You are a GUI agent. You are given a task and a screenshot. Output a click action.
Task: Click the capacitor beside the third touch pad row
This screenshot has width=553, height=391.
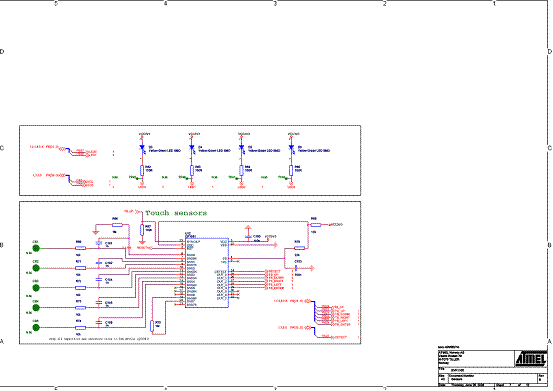(99, 279)
